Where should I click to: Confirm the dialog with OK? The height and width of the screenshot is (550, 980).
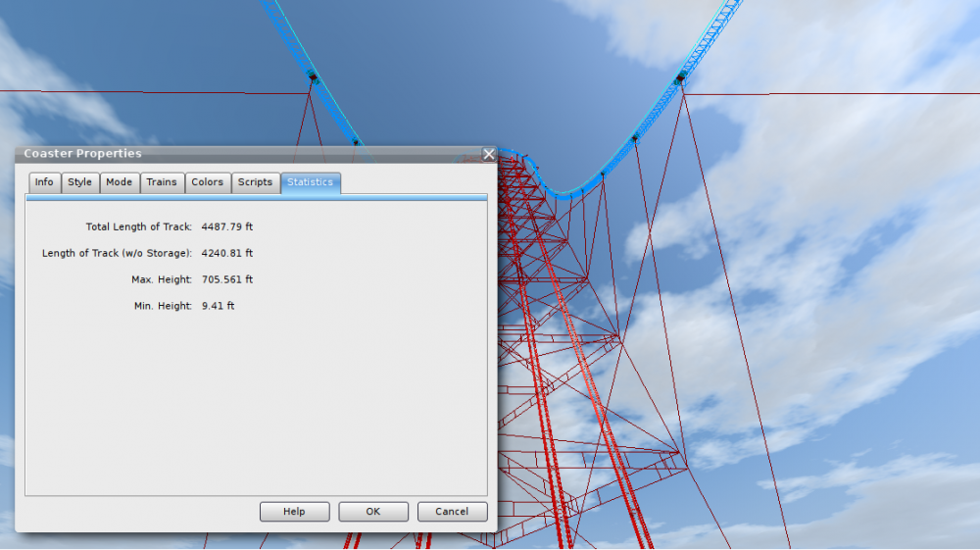tap(372, 512)
